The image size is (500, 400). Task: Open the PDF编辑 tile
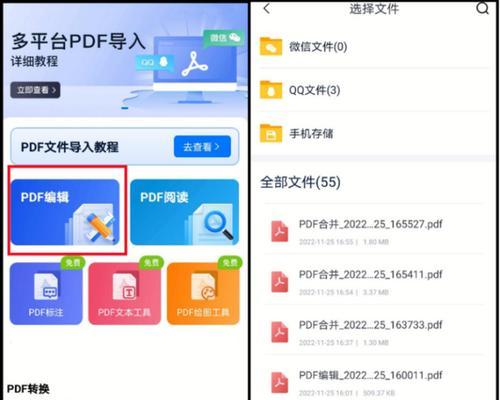[65, 212]
